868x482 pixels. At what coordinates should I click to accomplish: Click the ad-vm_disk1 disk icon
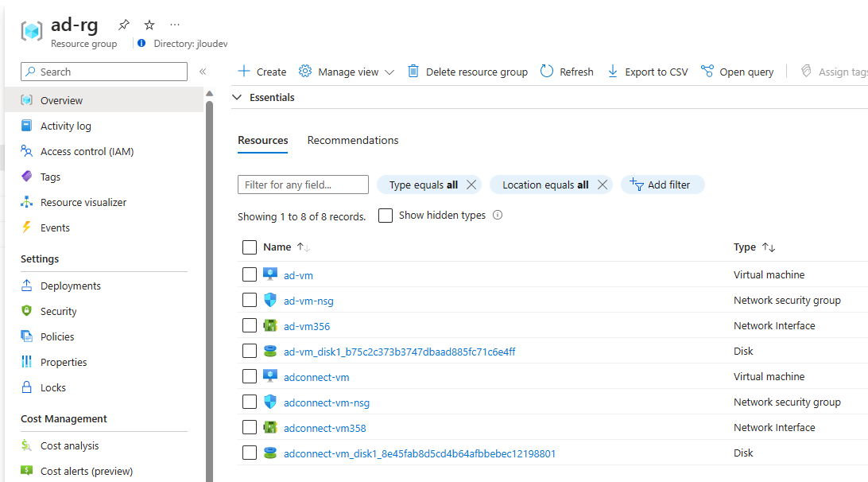click(270, 352)
